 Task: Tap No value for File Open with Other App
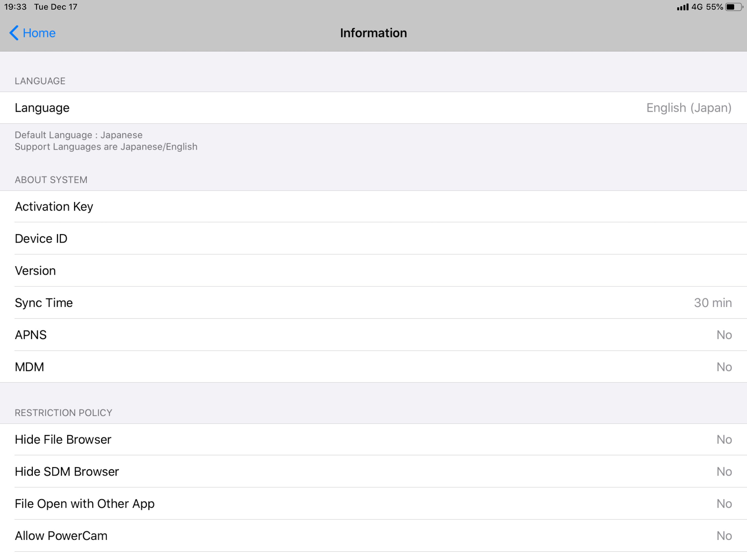pos(724,504)
